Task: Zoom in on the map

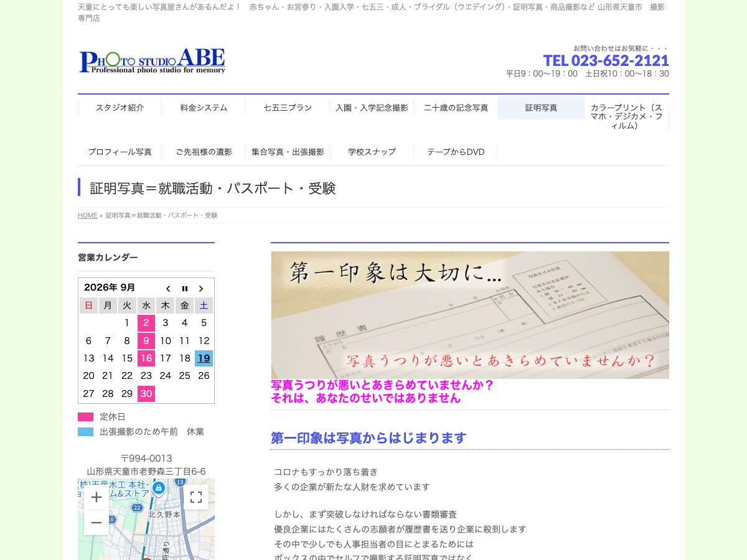Action: coord(96,497)
